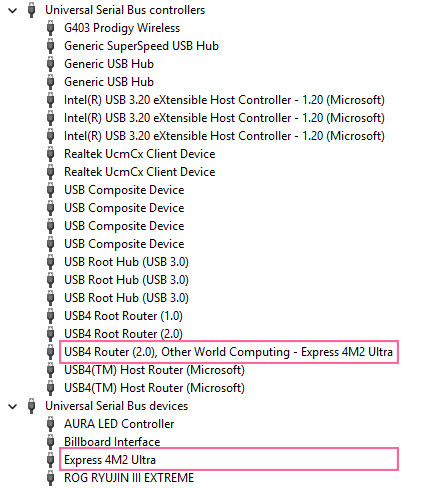The image size is (433, 488).
Task: Click the USB plug icon beside G403 Prodigy Wireless
Action: pyautogui.click(x=50, y=28)
